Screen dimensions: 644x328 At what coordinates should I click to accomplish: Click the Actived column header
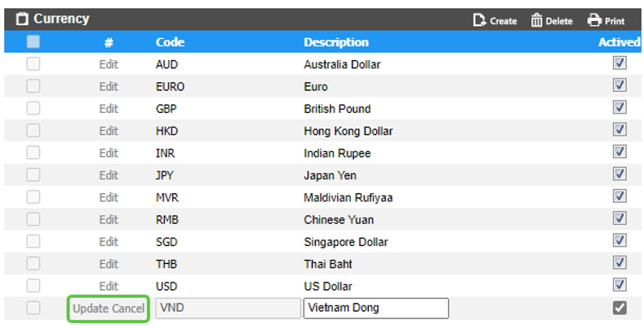click(619, 42)
